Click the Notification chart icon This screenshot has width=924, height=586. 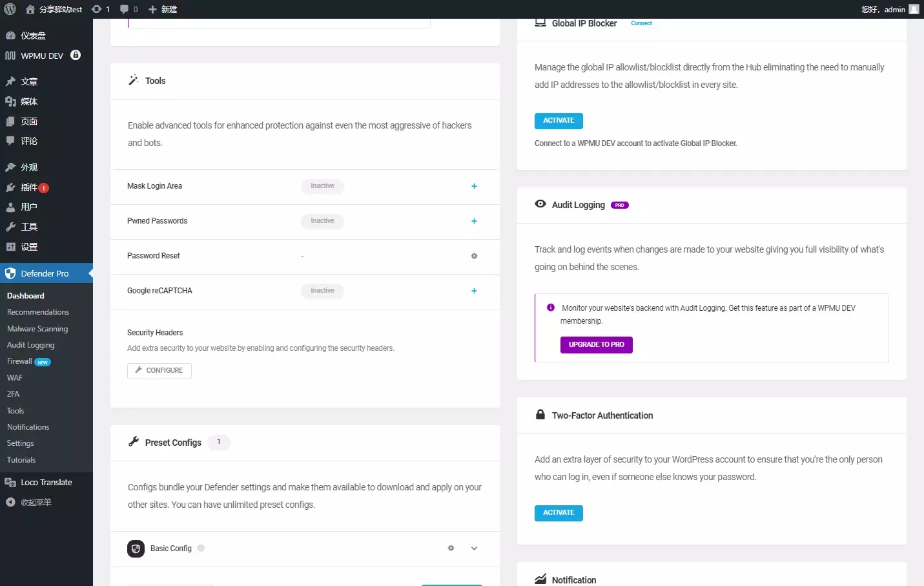(x=540, y=580)
